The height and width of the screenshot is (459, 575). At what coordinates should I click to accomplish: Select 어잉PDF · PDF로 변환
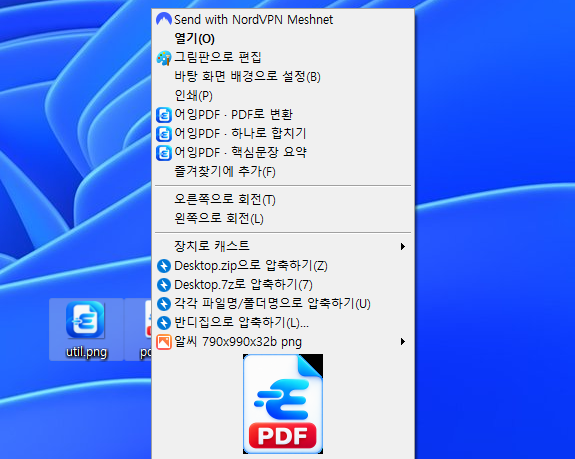(283, 115)
